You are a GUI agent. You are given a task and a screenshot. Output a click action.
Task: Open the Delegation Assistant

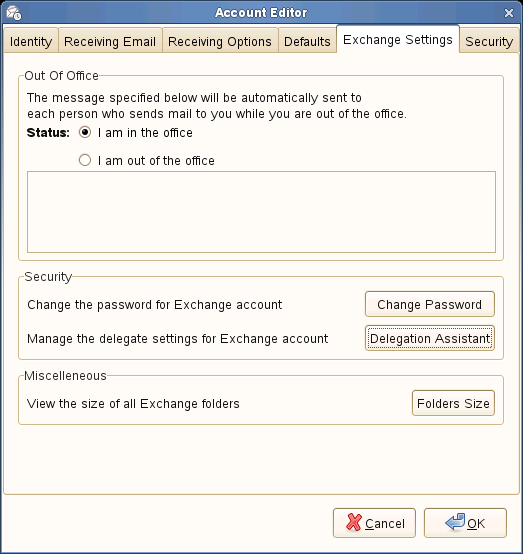430,338
